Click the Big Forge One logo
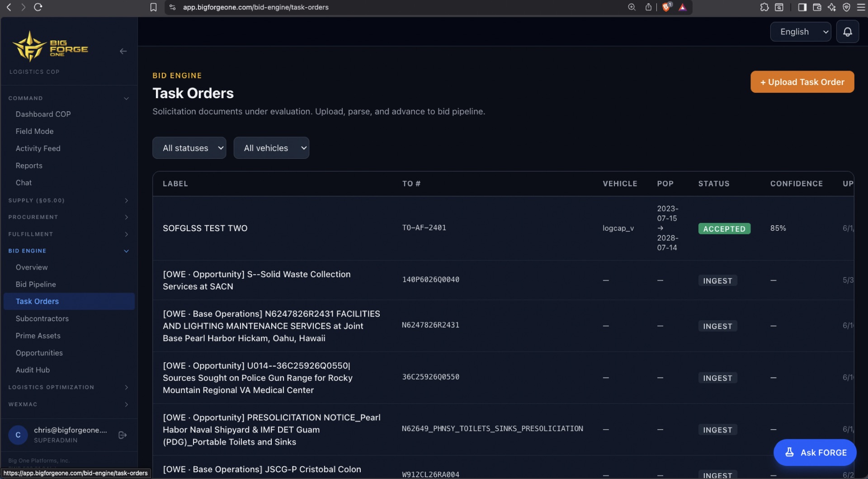This screenshot has height=479, width=868. 50,46
